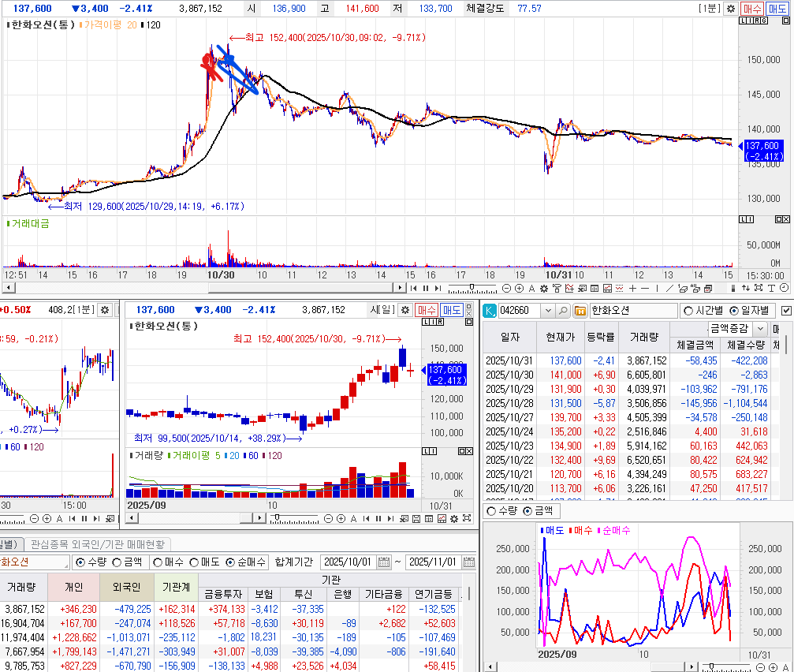Viewport: 794px width, 672px height.
Task: Click blue 매도 sell button atop the 1-minute chart
Action: pos(777,9)
